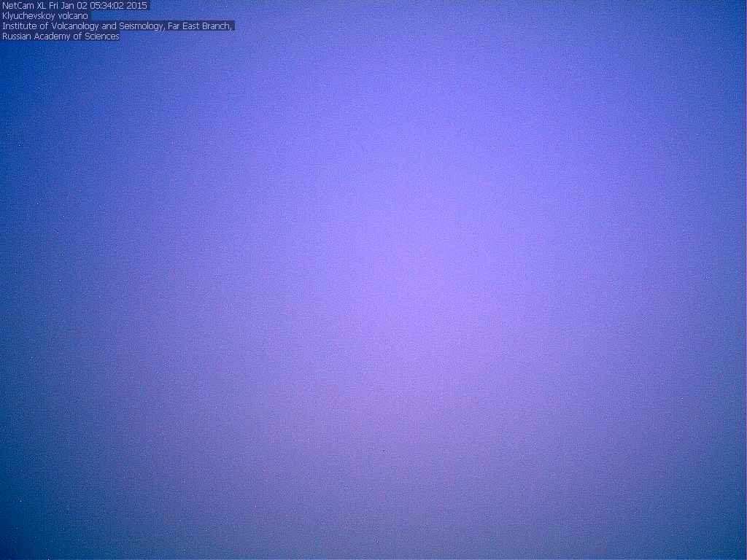
Task: Click the 'Klyuchevskoy volcano' caption line
Action: (x=45, y=16)
